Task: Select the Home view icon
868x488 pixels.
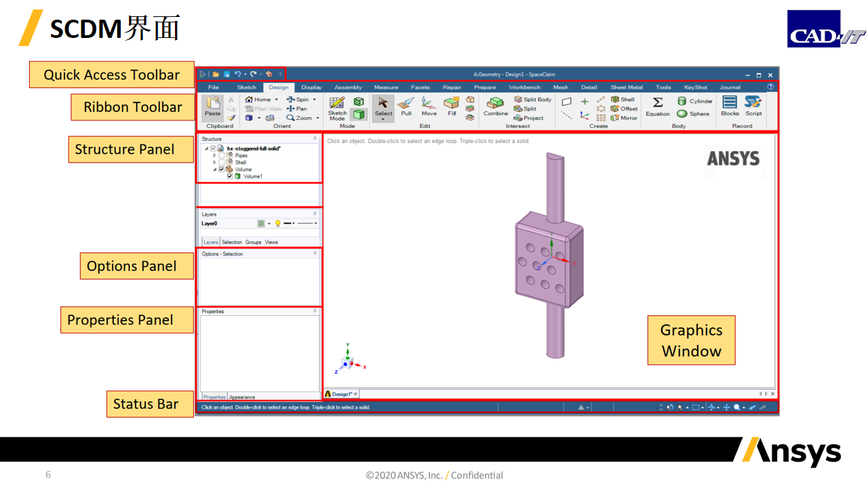Action: coord(249,100)
